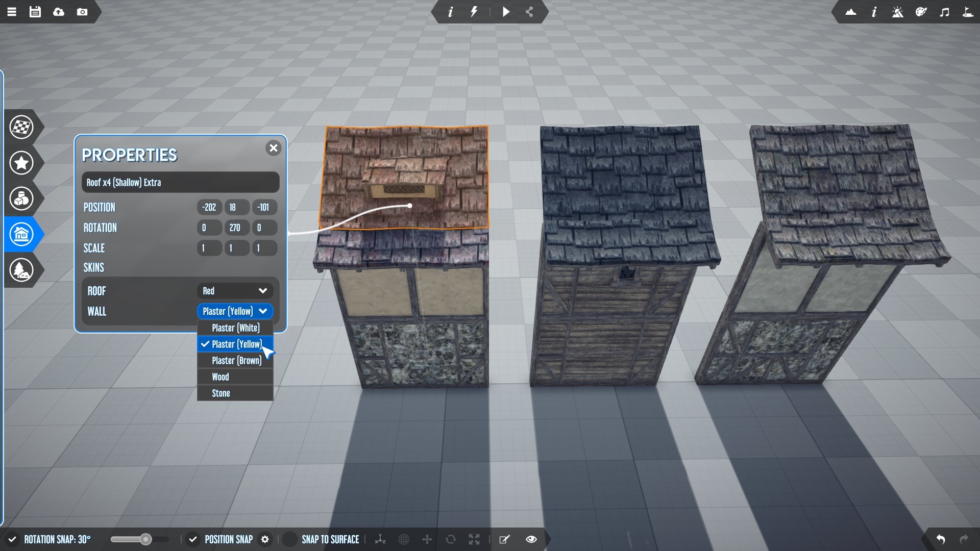
Task: Play the level
Action: [506, 12]
